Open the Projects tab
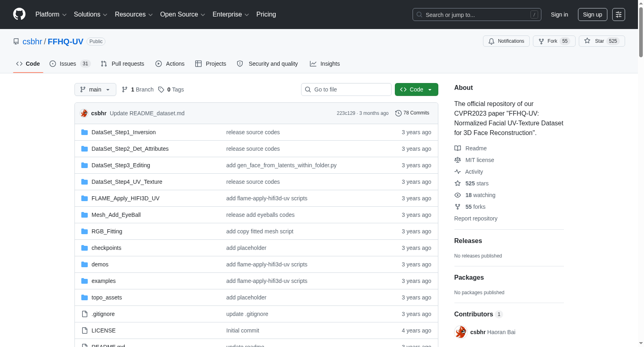 pos(211,64)
